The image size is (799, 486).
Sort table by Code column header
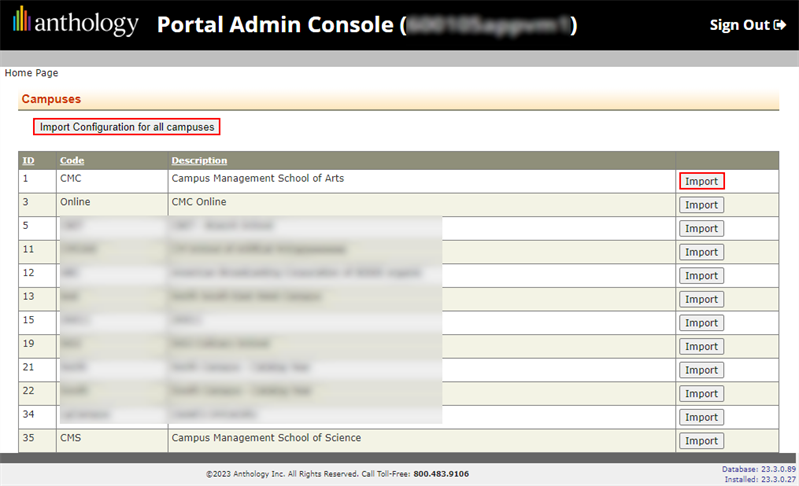click(x=72, y=160)
